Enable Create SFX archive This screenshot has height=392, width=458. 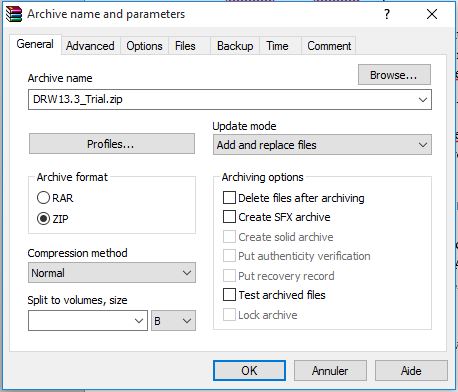pyautogui.click(x=229, y=217)
